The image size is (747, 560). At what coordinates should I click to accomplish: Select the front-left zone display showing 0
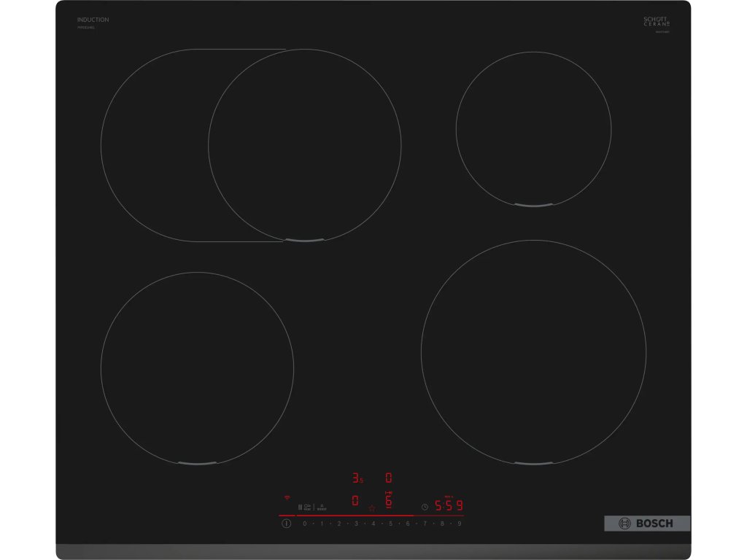355,501
